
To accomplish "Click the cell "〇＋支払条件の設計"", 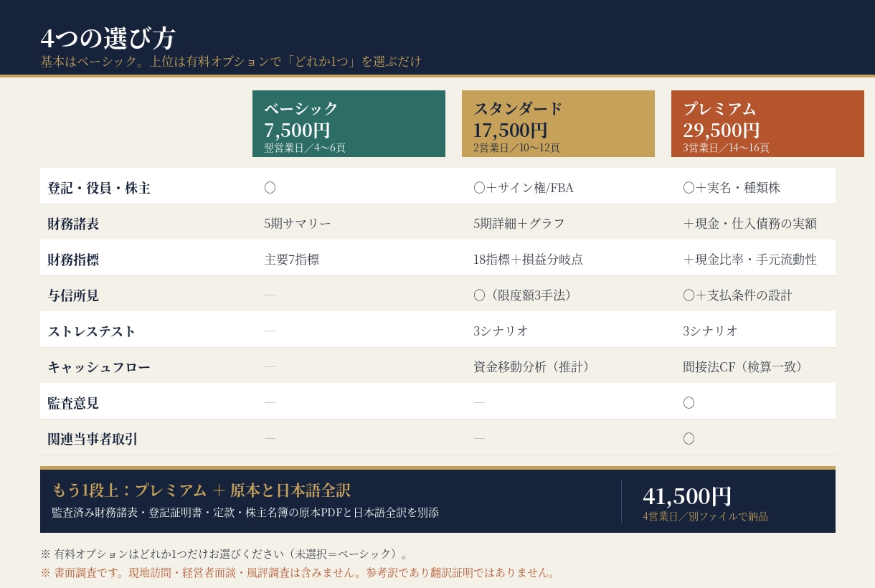I will (737, 295).
